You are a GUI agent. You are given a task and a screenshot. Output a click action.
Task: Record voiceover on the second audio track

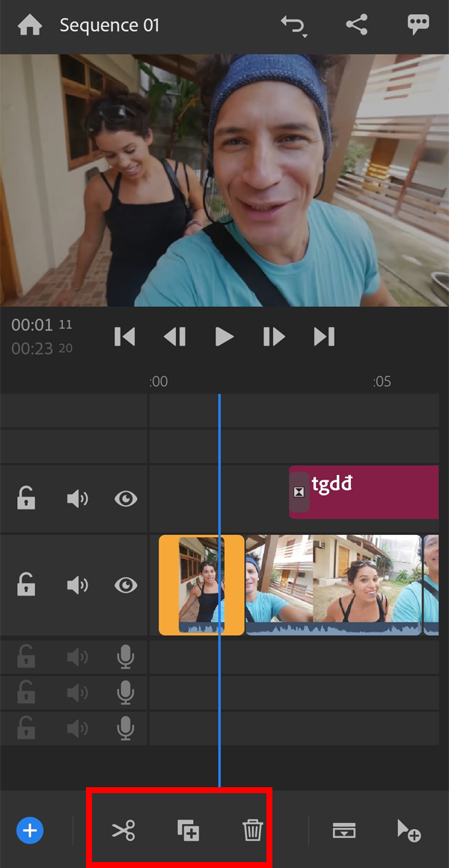pyautogui.click(x=126, y=692)
